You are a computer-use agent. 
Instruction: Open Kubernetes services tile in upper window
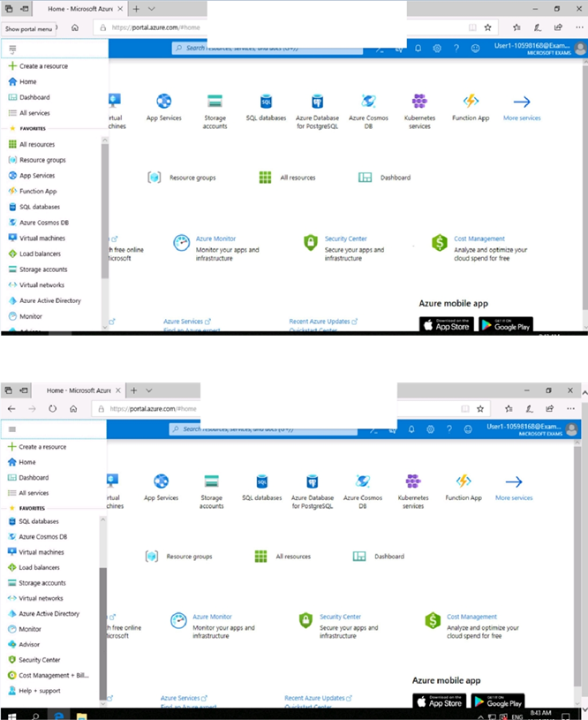click(419, 111)
